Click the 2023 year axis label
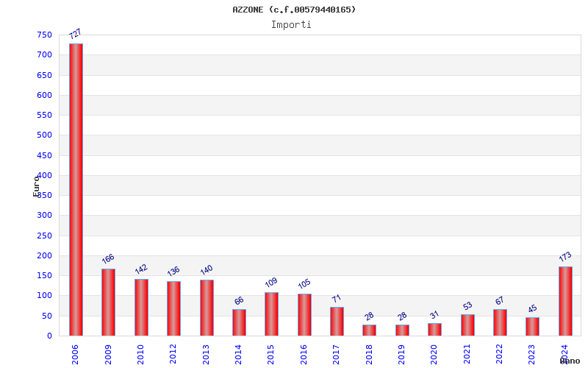588x368 pixels. (x=531, y=355)
